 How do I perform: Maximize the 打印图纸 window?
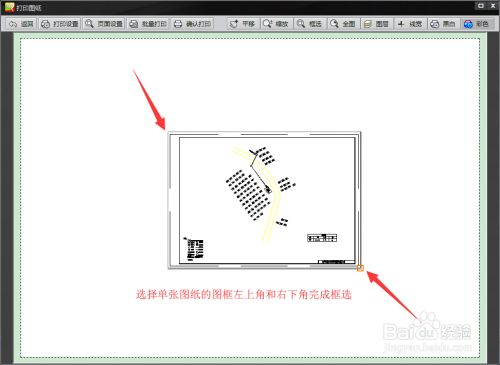[480, 6]
